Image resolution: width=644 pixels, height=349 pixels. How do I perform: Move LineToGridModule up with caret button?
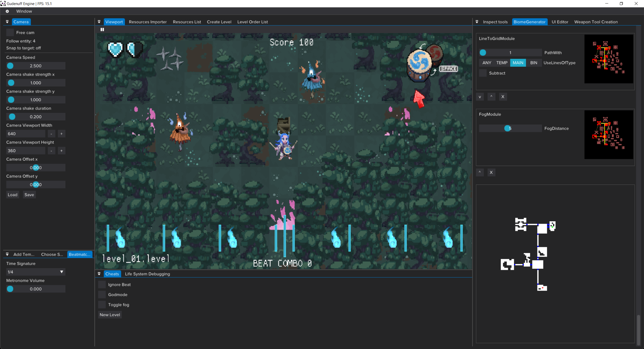tap(491, 97)
